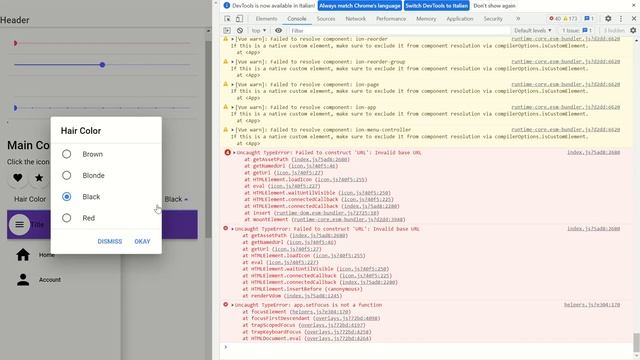
Task: Activate the inspect element picker icon
Action: [x=227, y=19]
